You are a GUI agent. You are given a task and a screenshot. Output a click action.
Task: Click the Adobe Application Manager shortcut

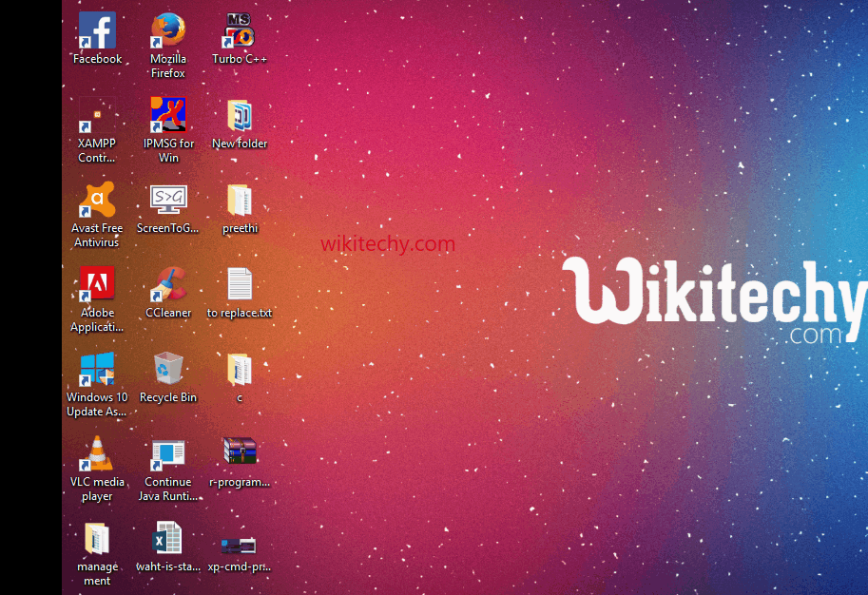(97, 285)
